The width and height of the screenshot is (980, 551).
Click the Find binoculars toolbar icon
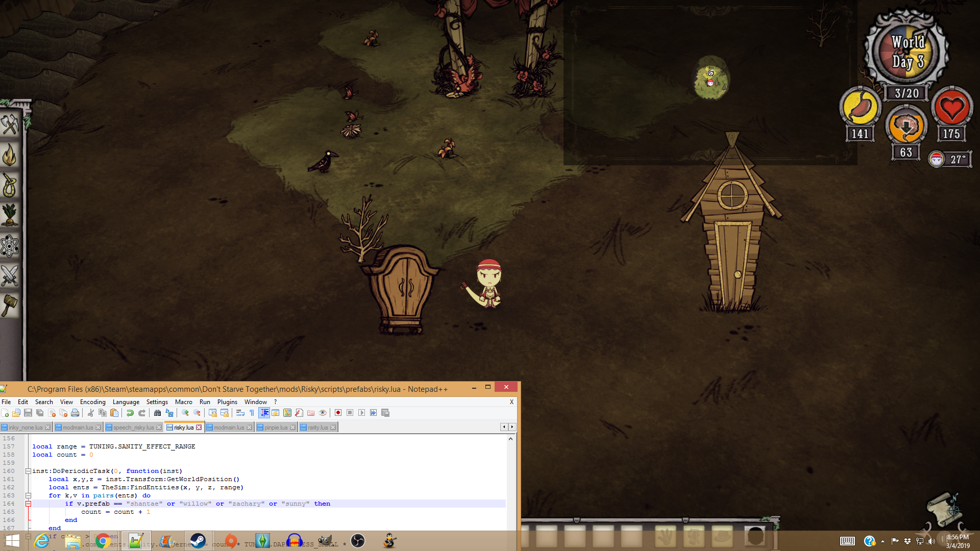[157, 413]
